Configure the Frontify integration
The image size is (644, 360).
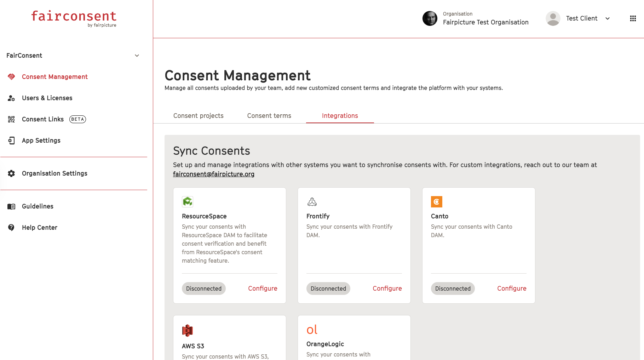pyautogui.click(x=387, y=288)
